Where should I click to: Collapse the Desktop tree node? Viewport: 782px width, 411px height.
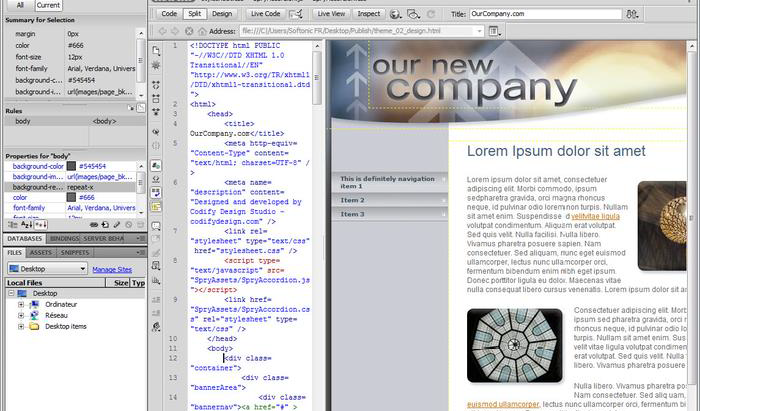pos(11,293)
